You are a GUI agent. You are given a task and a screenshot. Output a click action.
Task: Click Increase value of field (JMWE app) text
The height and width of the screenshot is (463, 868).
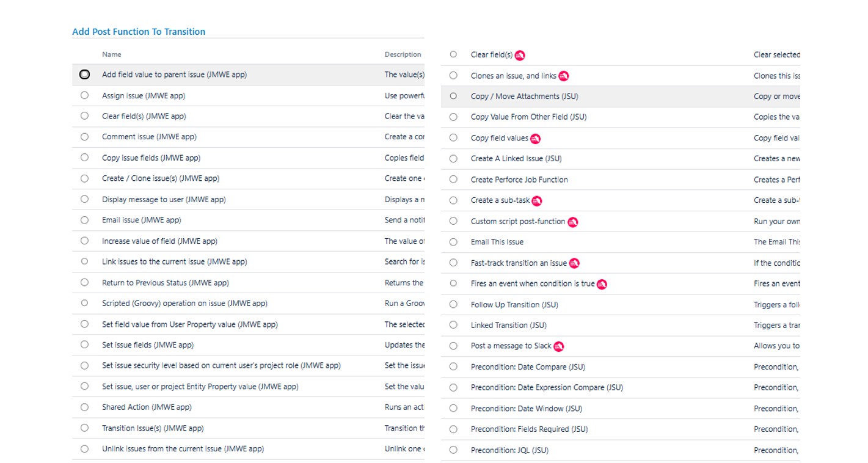(x=159, y=241)
